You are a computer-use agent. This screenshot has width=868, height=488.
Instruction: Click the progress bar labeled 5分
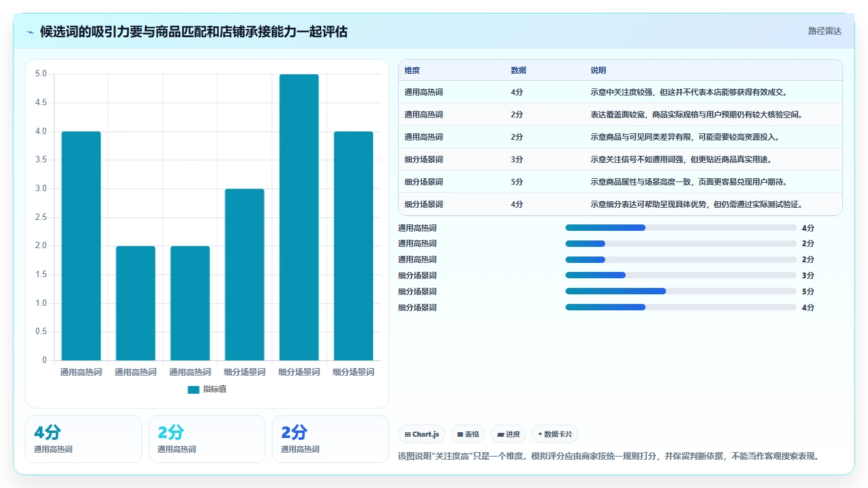point(681,291)
